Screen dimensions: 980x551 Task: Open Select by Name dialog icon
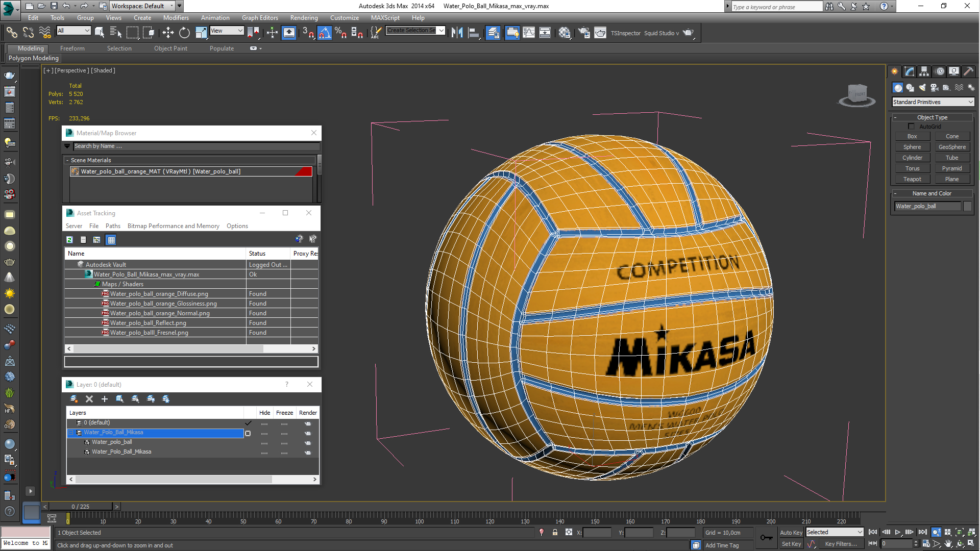click(116, 33)
